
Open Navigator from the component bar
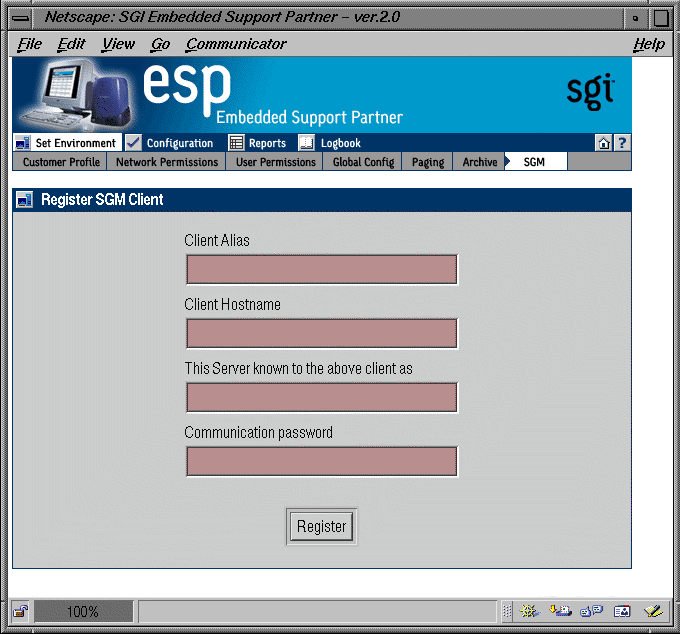(x=530, y=611)
